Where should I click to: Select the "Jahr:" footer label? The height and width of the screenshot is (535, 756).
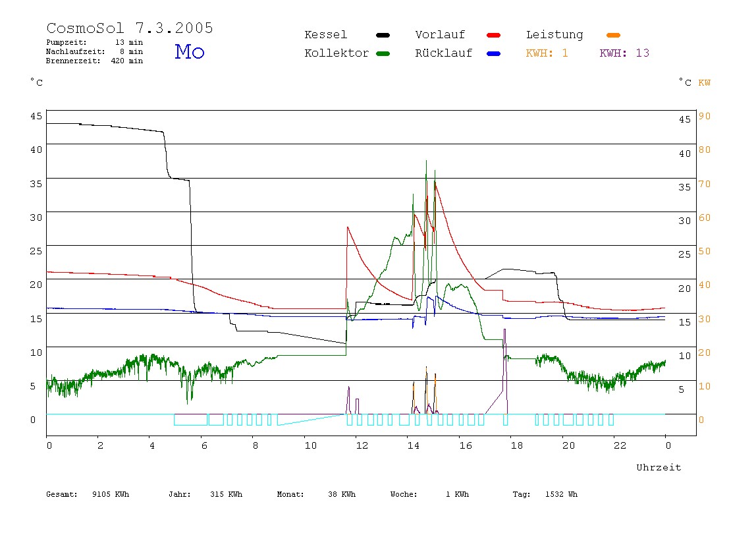tap(180, 494)
